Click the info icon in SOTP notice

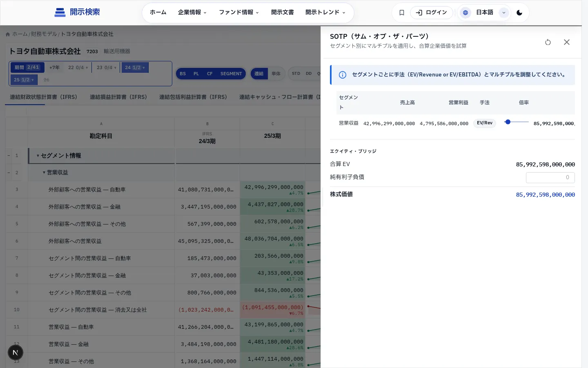[x=343, y=75]
